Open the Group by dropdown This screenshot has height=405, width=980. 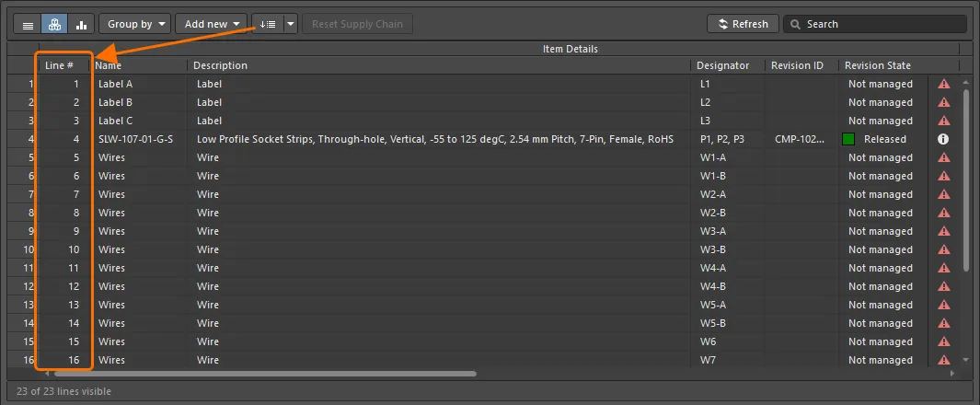pos(135,24)
